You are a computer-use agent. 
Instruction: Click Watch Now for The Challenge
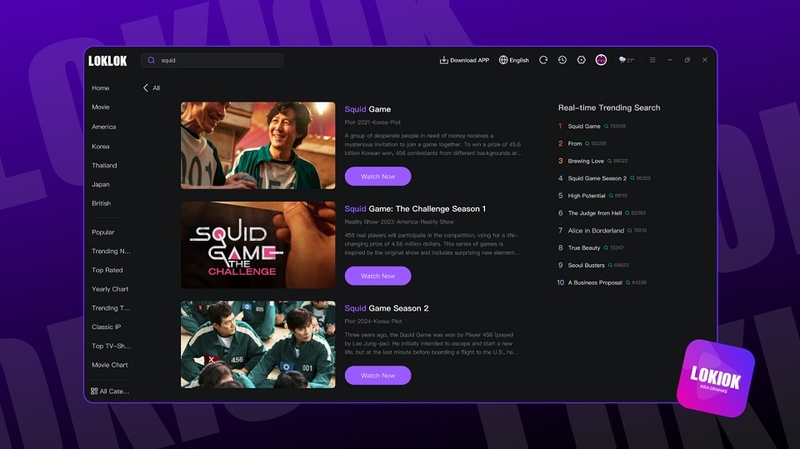pos(378,276)
